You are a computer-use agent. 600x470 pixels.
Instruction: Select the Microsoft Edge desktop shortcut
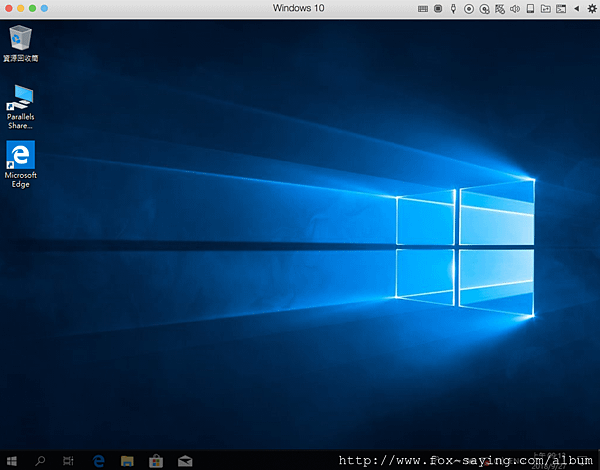coord(21,165)
